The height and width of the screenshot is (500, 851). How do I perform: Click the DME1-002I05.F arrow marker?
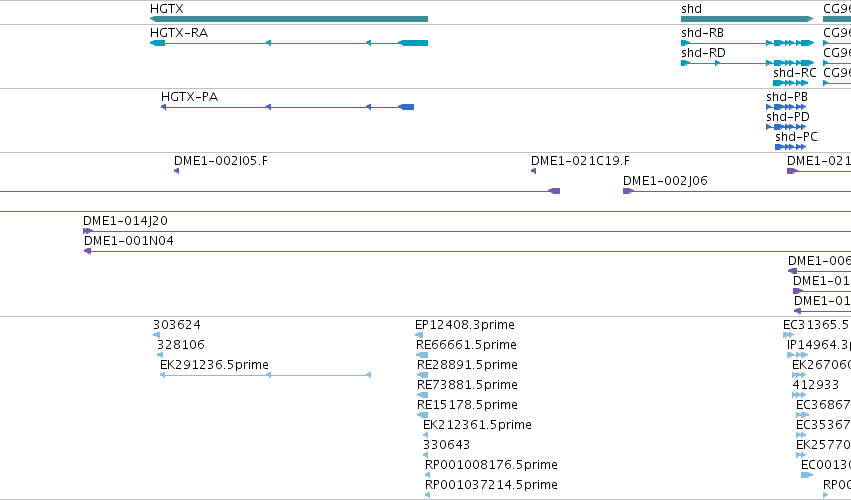click(176, 171)
